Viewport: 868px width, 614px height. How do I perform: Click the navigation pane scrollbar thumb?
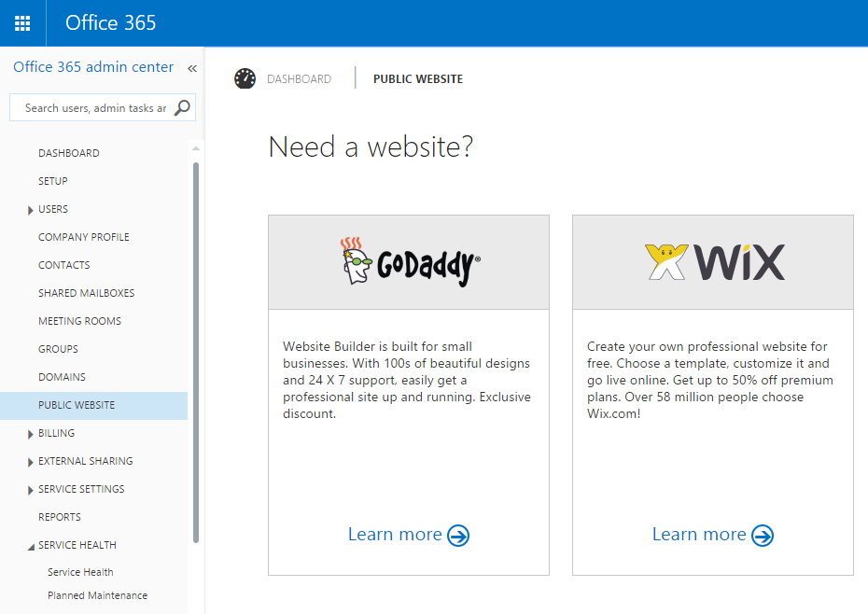(196, 353)
